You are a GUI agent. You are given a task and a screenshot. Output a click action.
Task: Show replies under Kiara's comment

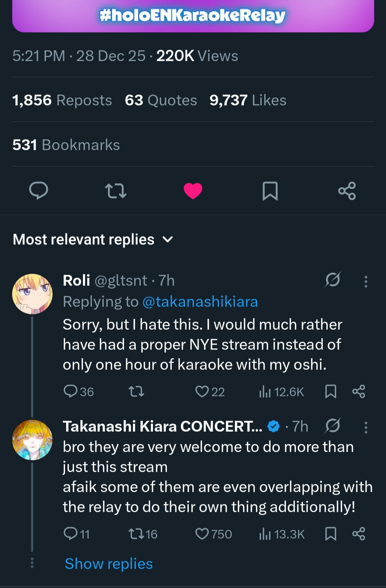coord(109,564)
